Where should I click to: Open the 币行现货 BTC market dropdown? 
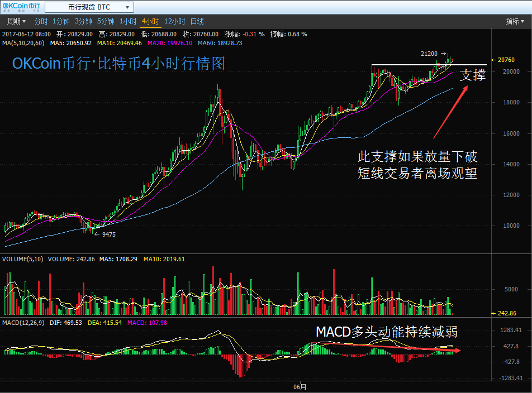pyautogui.click(x=89, y=7)
